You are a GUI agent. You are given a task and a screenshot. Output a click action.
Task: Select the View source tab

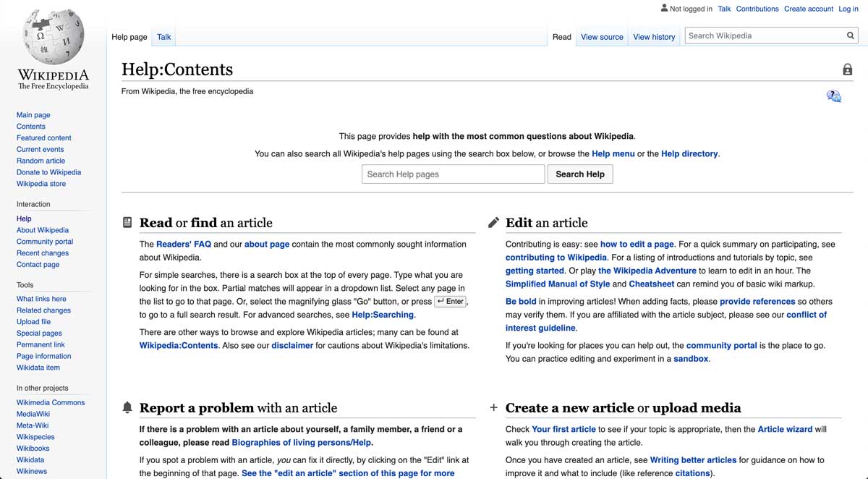pyautogui.click(x=601, y=36)
